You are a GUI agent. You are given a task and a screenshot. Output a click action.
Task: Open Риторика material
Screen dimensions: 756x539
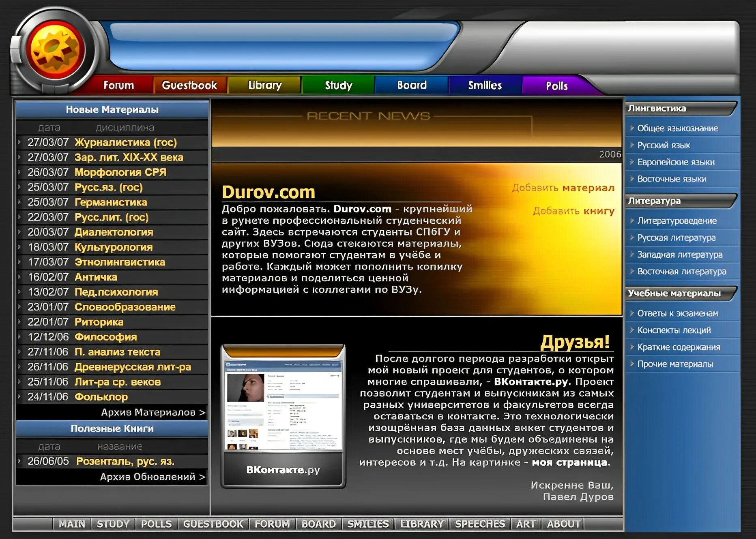99,322
